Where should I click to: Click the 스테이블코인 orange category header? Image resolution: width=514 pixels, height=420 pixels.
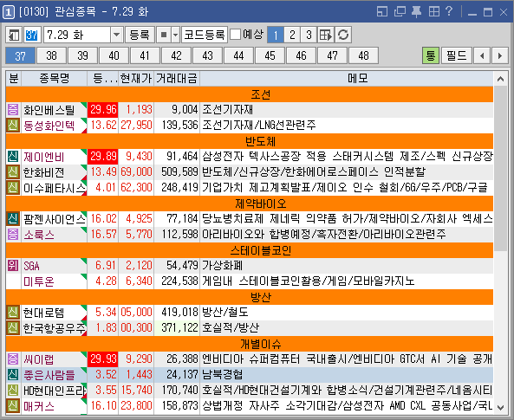[250, 250]
